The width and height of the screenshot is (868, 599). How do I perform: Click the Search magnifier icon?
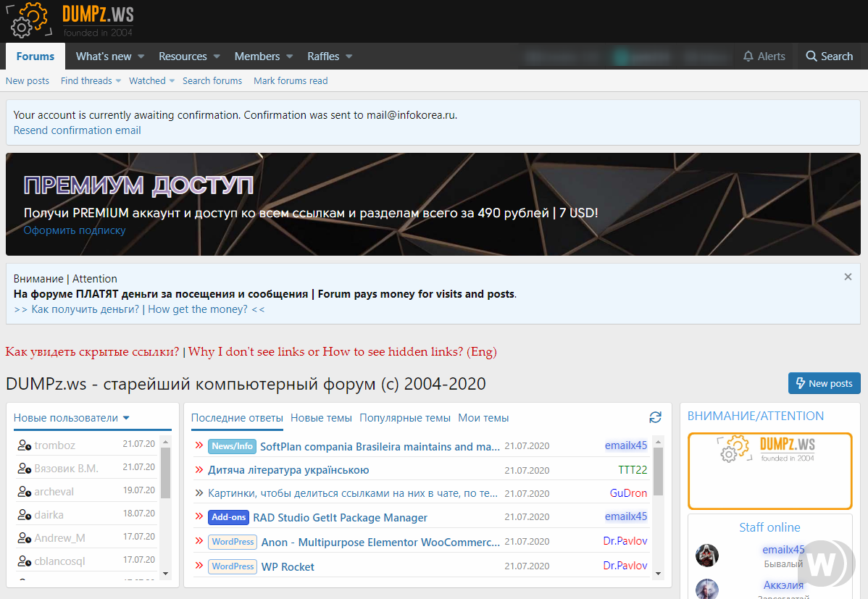[x=811, y=56]
